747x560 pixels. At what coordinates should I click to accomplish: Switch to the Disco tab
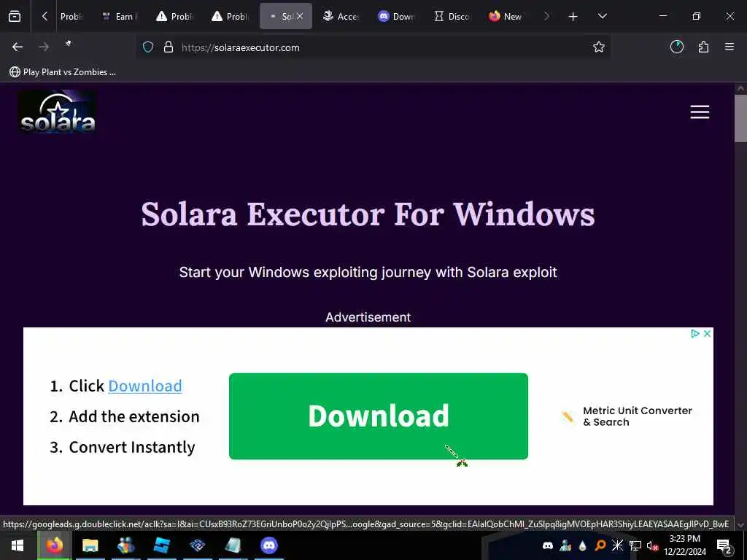pyautogui.click(x=452, y=17)
